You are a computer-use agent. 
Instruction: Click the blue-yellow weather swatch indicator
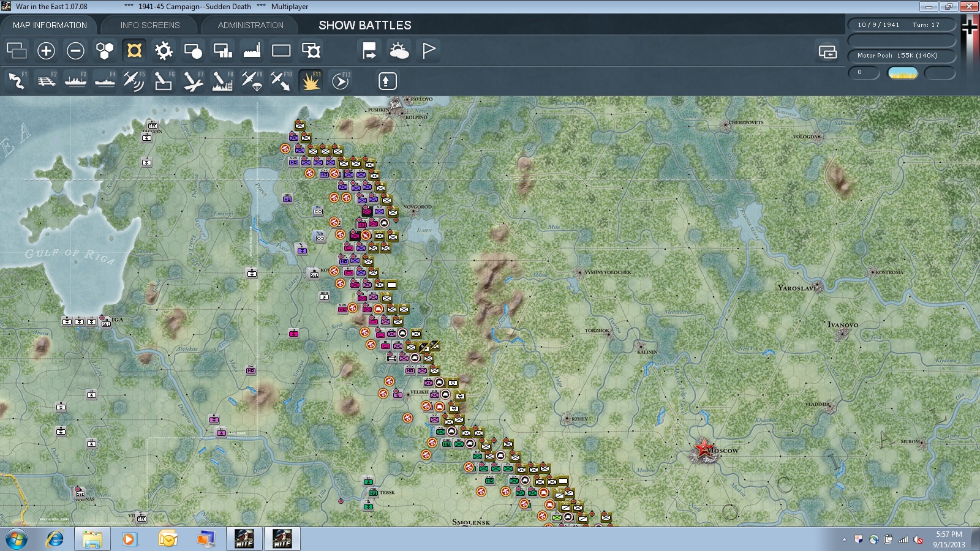[x=903, y=73]
